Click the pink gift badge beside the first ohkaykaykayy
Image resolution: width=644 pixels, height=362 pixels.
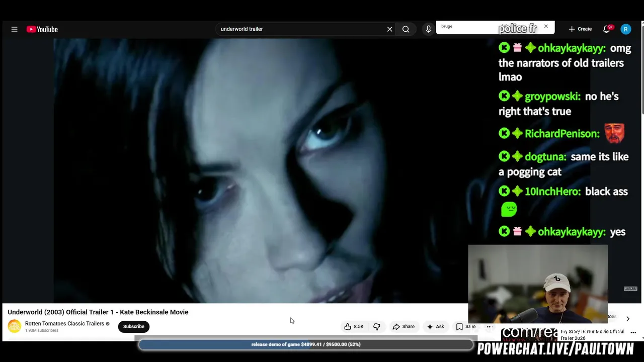coord(517,48)
